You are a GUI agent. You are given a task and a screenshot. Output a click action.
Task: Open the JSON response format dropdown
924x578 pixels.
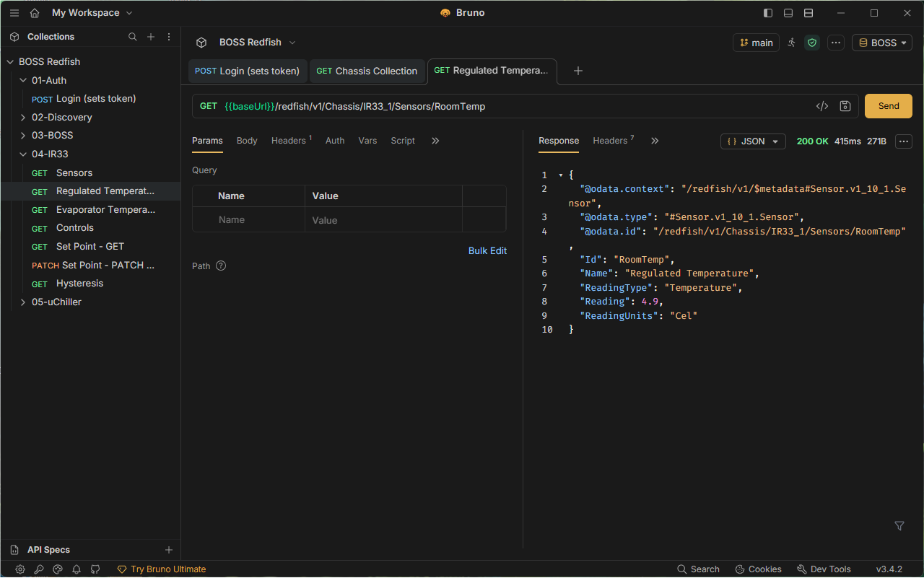point(753,141)
